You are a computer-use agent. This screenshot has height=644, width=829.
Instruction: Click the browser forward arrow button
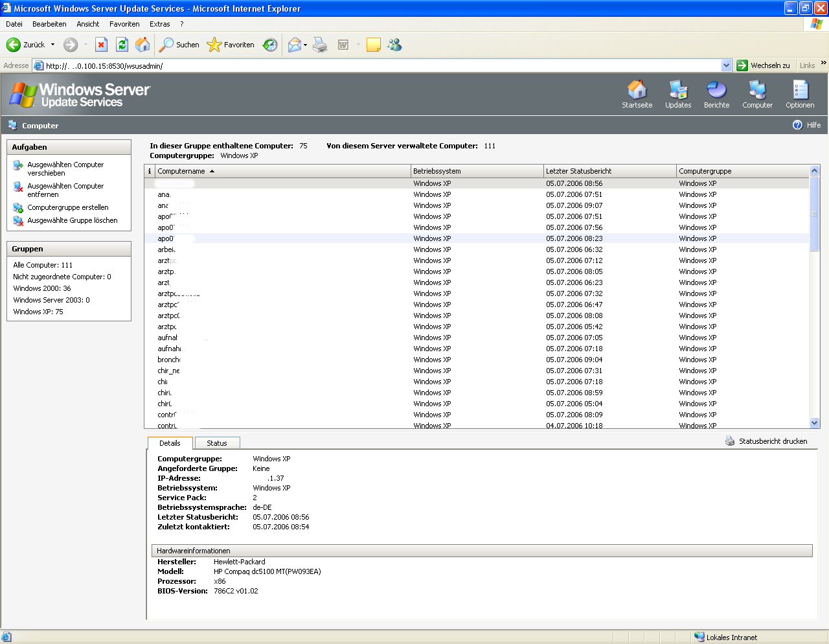point(71,45)
